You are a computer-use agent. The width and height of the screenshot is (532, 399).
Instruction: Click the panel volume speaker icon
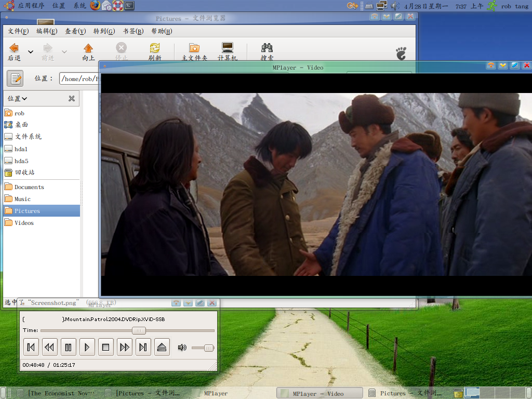point(395,6)
